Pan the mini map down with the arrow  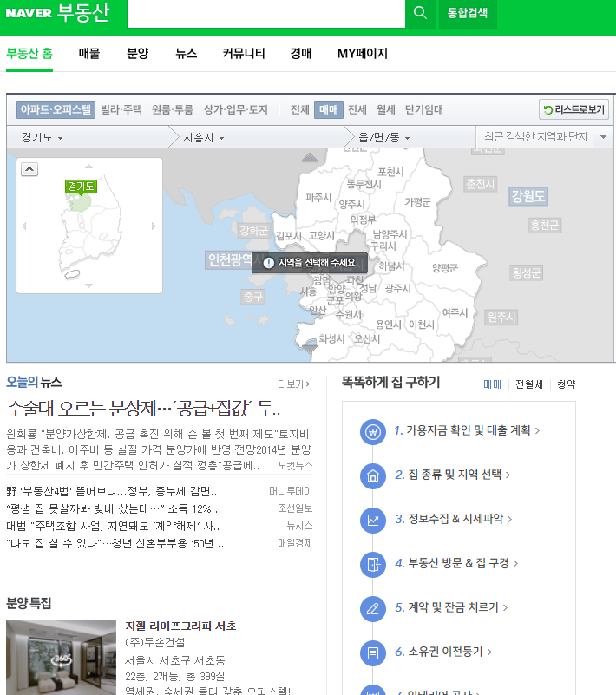click(89, 285)
